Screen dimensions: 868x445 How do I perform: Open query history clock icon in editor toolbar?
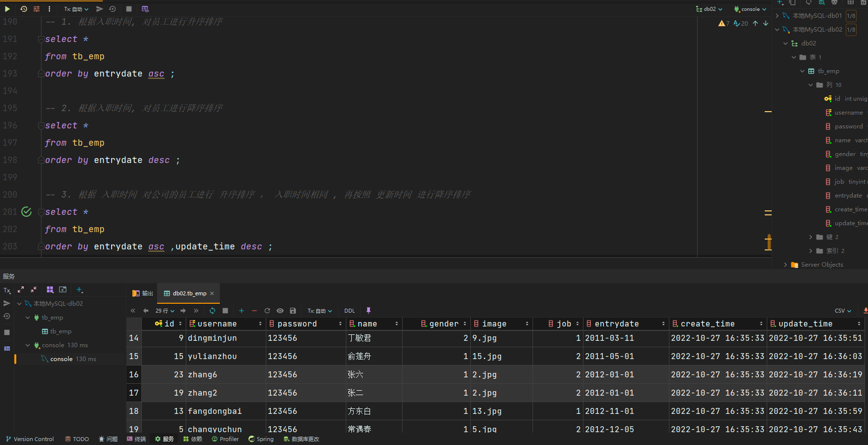pos(24,9)
